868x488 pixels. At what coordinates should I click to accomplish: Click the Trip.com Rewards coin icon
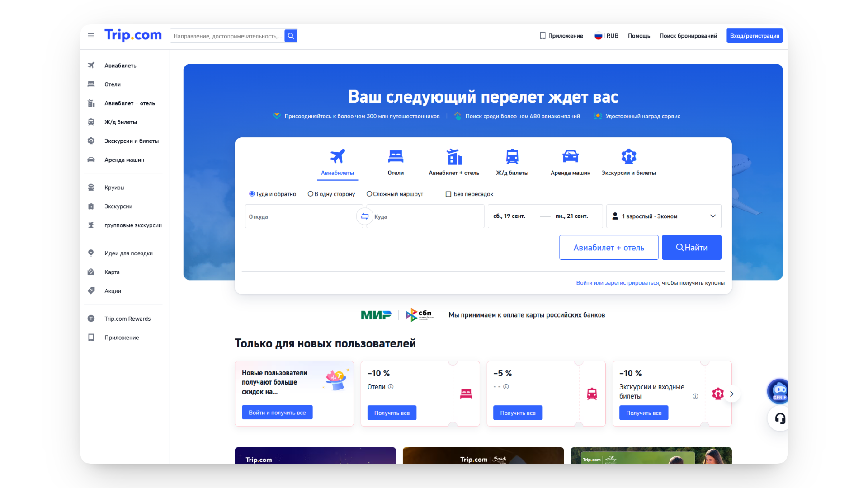pyautogui.click(x=91, y=319)
